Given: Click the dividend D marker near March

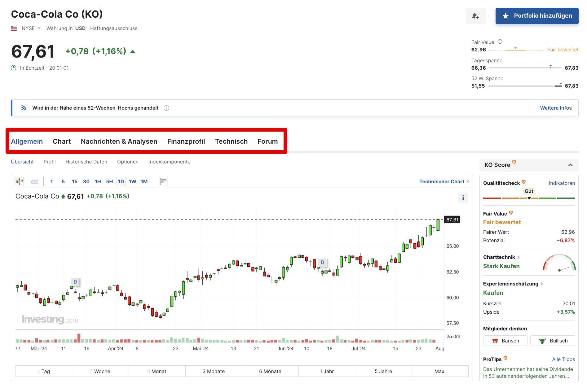Looking at the screenshot, I should 75,282.
